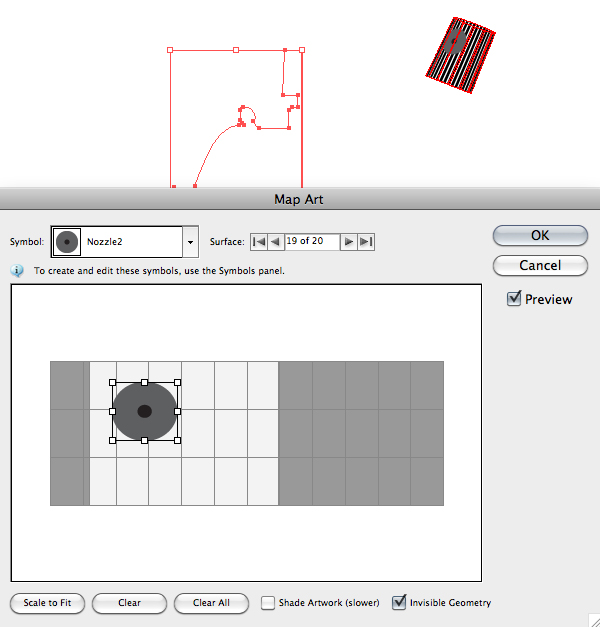
Task: Select the mapped nozzle circle on the surface grid
Action: tap(144, 411)
